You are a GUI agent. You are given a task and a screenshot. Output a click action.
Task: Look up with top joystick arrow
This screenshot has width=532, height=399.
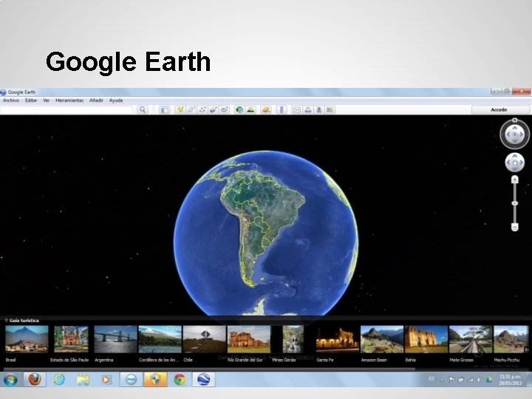coord(515,128)
